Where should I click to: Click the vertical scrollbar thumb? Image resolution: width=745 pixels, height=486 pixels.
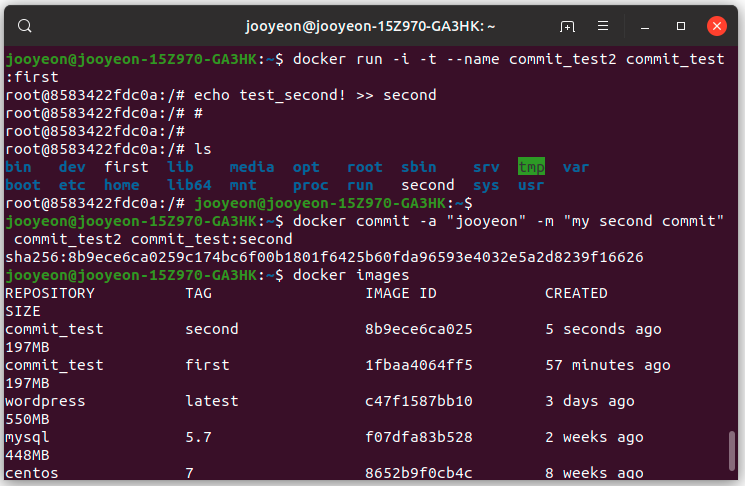732,450
